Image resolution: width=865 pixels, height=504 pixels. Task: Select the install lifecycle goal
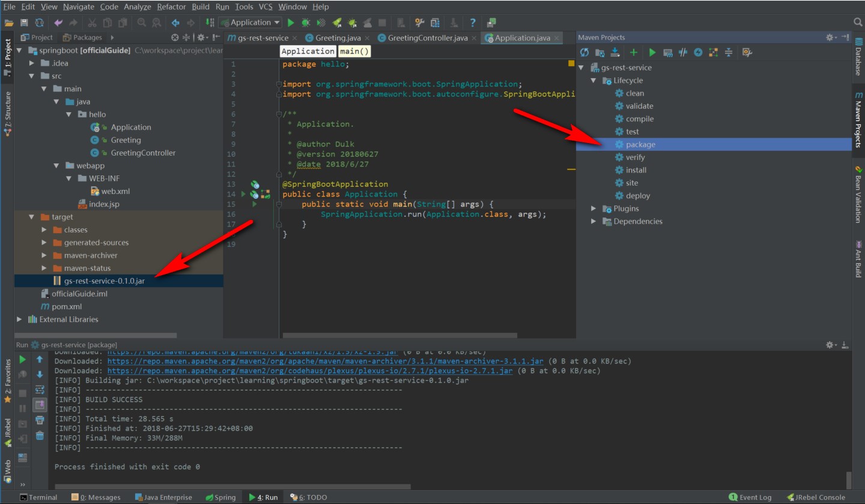click(x=636, y=170)
